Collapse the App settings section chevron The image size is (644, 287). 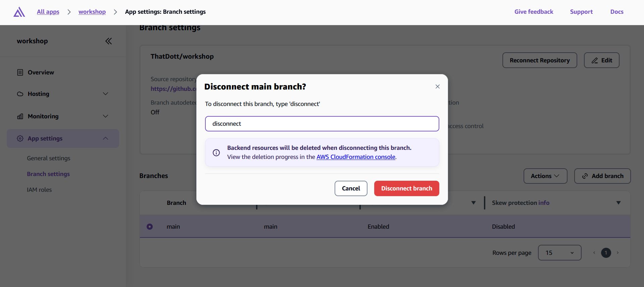click(105, 138)
